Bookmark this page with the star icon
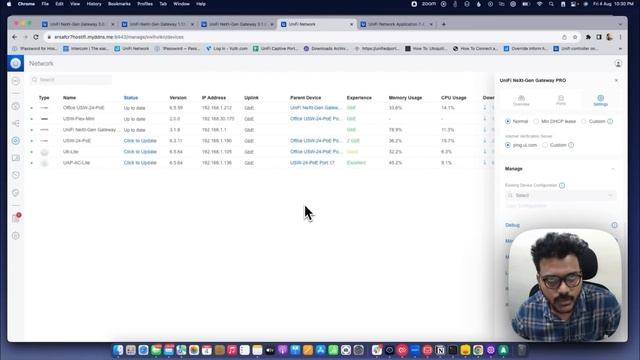 [575, 37]
